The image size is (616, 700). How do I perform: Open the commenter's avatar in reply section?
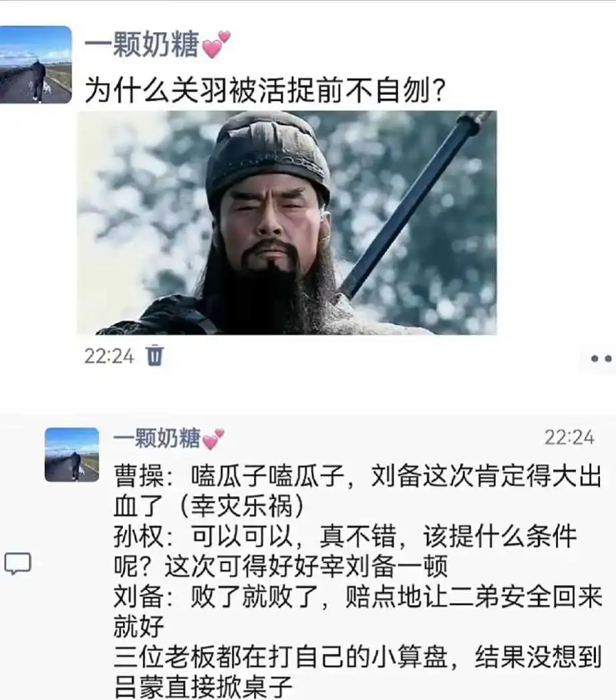coord(71,455)
